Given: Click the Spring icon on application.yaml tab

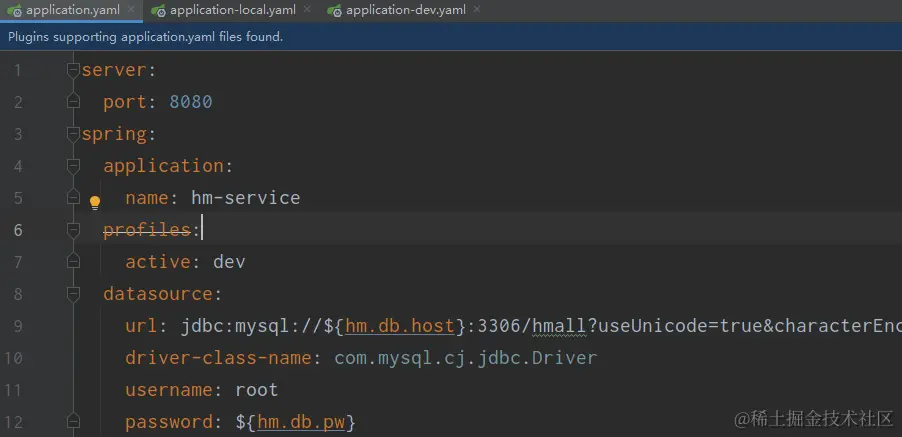Looking at the screenshot, I should [14, 10].
